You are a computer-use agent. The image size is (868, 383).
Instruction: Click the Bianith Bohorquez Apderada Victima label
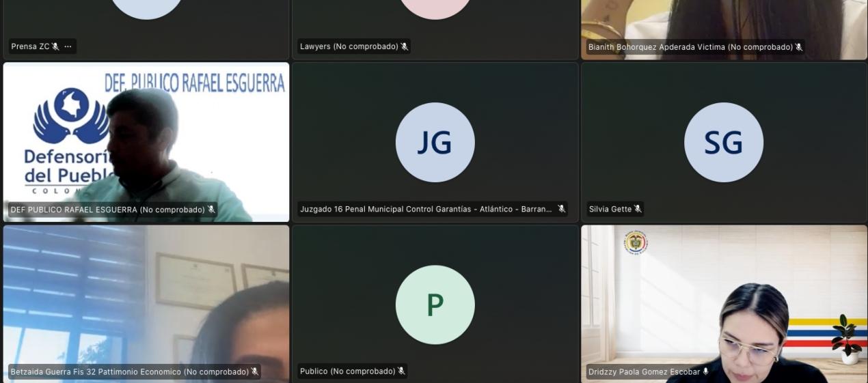[690, 47]
